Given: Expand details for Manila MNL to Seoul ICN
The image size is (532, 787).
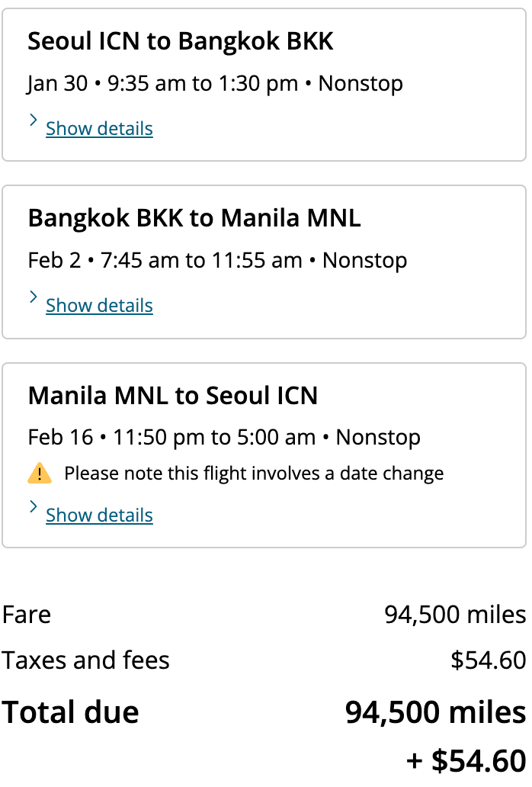Looking at the screenshot, I should [99, 515].
